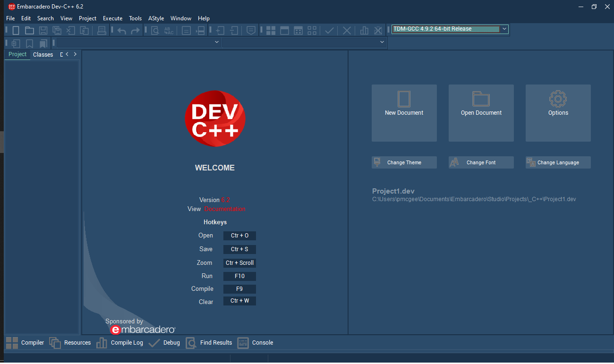Open the View menu

(67, 18)
